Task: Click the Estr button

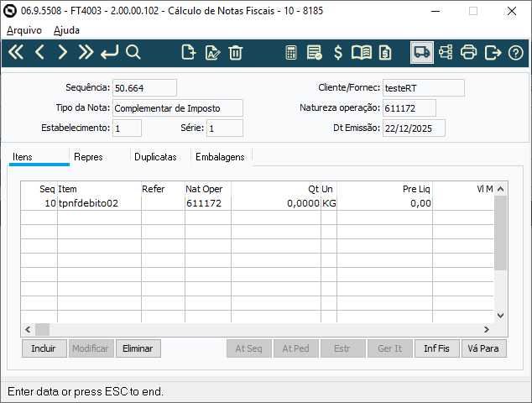Action: [342, 348]
